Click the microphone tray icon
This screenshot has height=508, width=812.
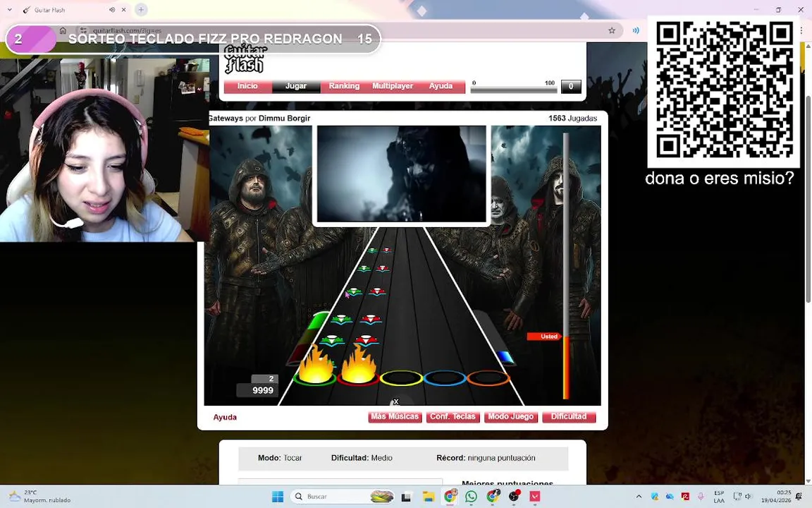[701, 497]
